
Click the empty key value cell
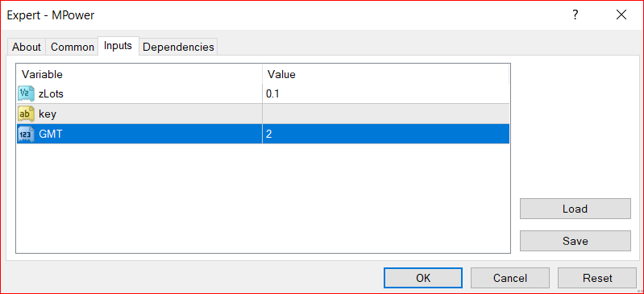tap(386, 114)
